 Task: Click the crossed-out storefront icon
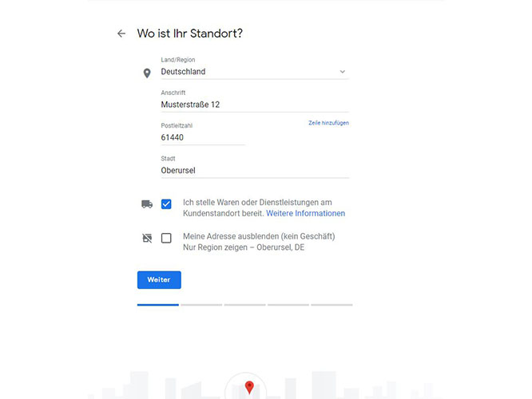click(x=147, y=238)
